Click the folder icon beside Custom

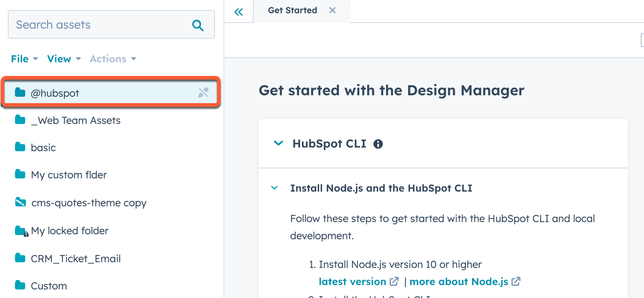click(20, 285)
